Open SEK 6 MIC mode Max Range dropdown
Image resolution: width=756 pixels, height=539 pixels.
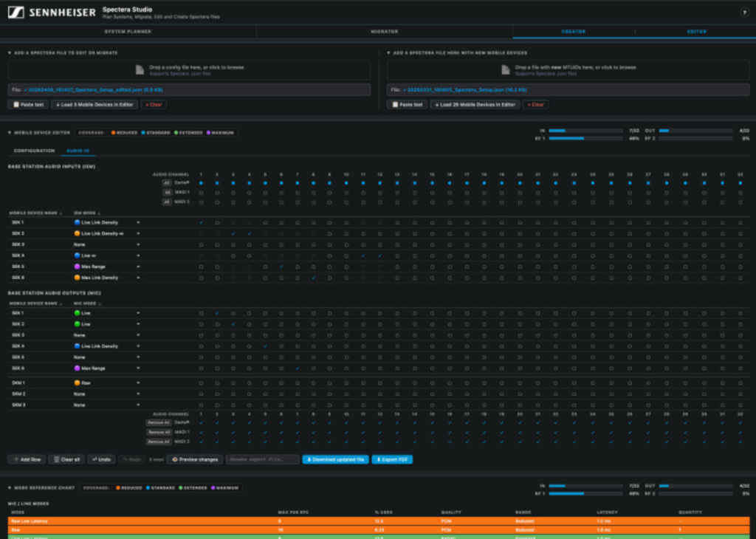107,368
